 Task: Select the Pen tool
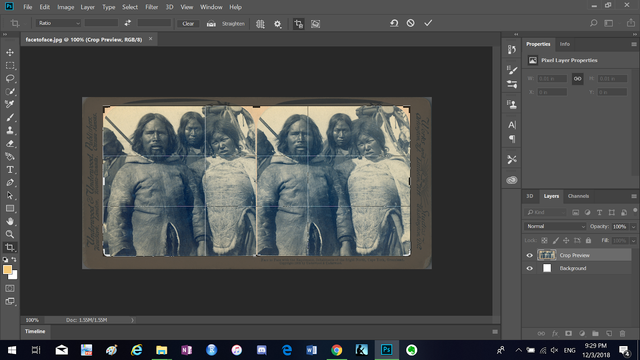[10, 182]
